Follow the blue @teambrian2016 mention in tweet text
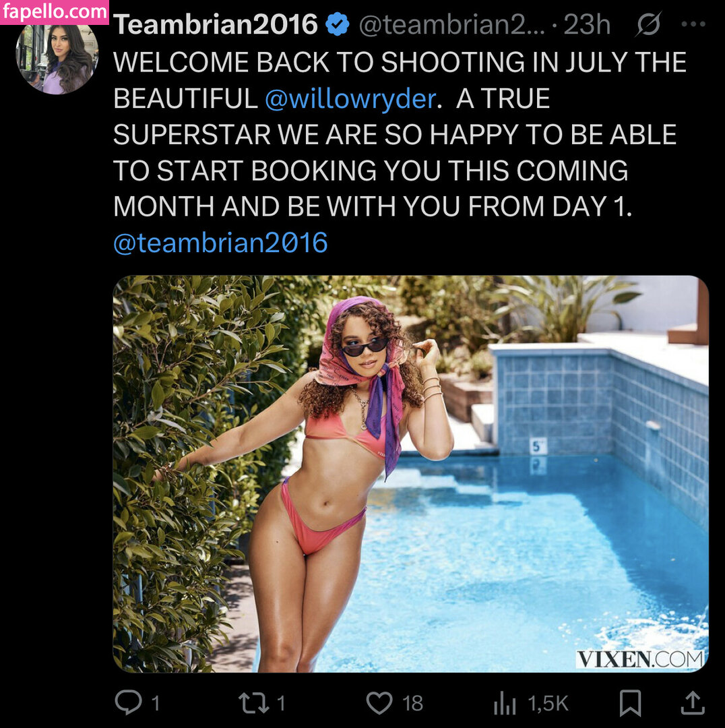Image resolution: width=725 pixels, height=728 pixels. tap(220, 243)
